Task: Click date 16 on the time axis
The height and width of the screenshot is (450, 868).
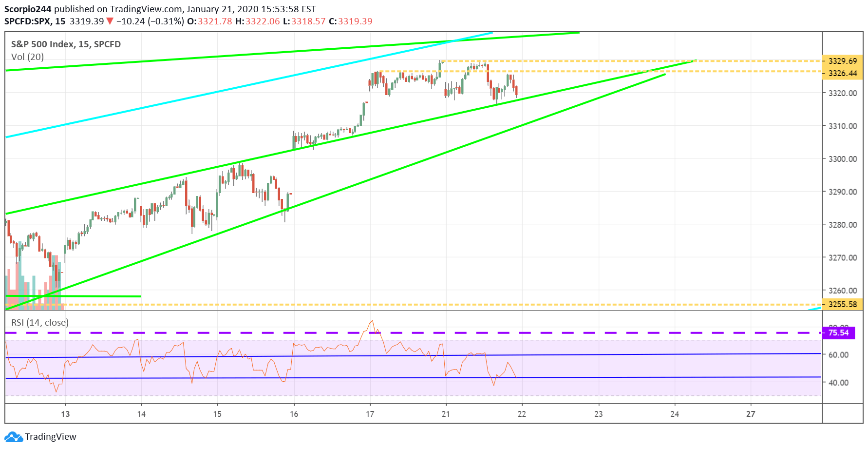Action: pos(294,414)
